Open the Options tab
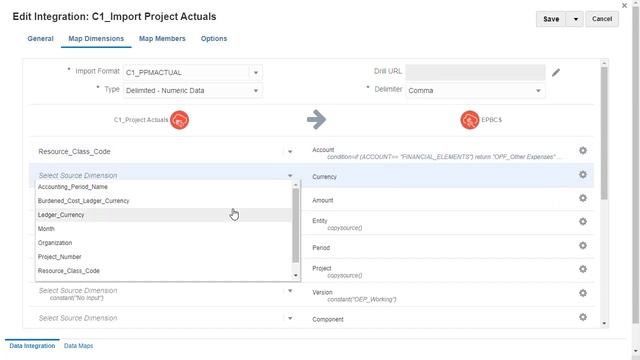The width and height of the screenshot is (640, 360). pos(213,39)
